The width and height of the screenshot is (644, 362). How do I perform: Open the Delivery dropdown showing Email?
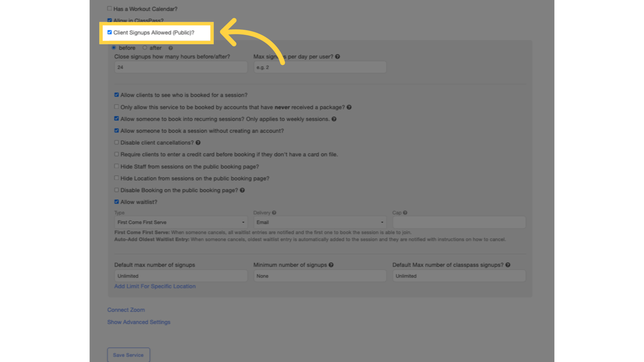click(320, 222)
